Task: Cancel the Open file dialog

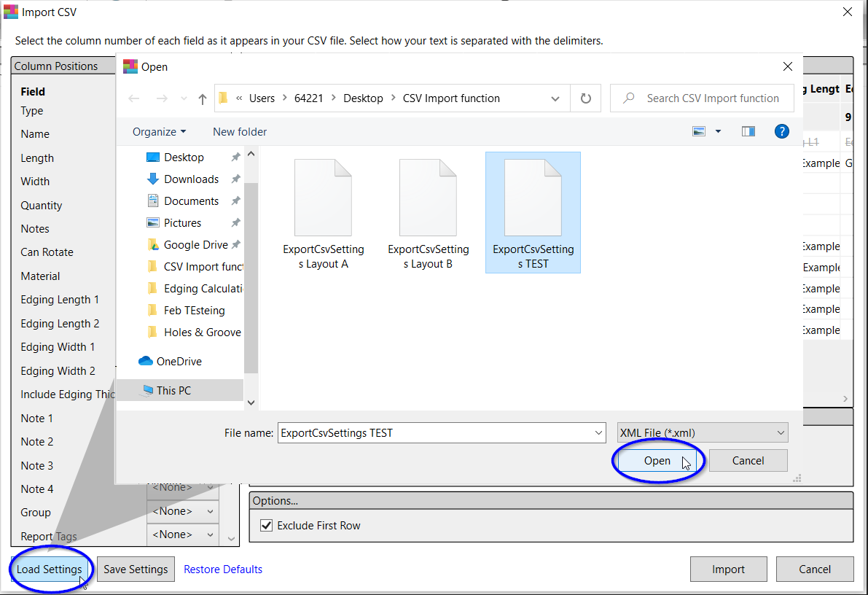Action: (x=748, y=461)
